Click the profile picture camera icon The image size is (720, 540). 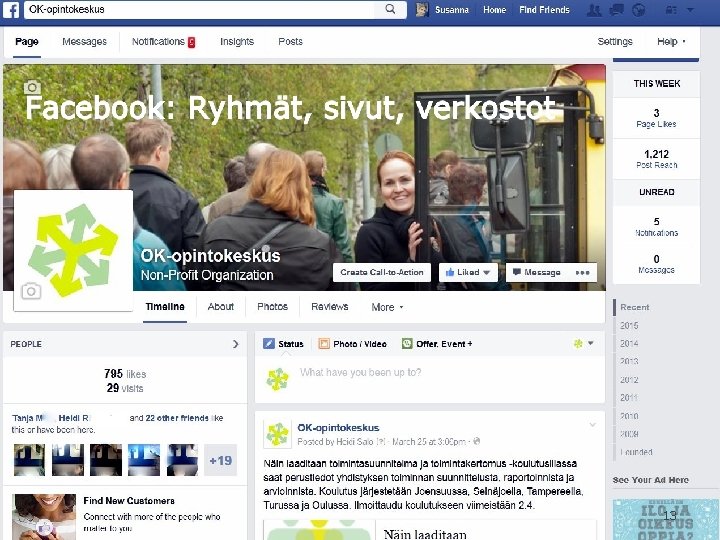[x=31, y=291]
